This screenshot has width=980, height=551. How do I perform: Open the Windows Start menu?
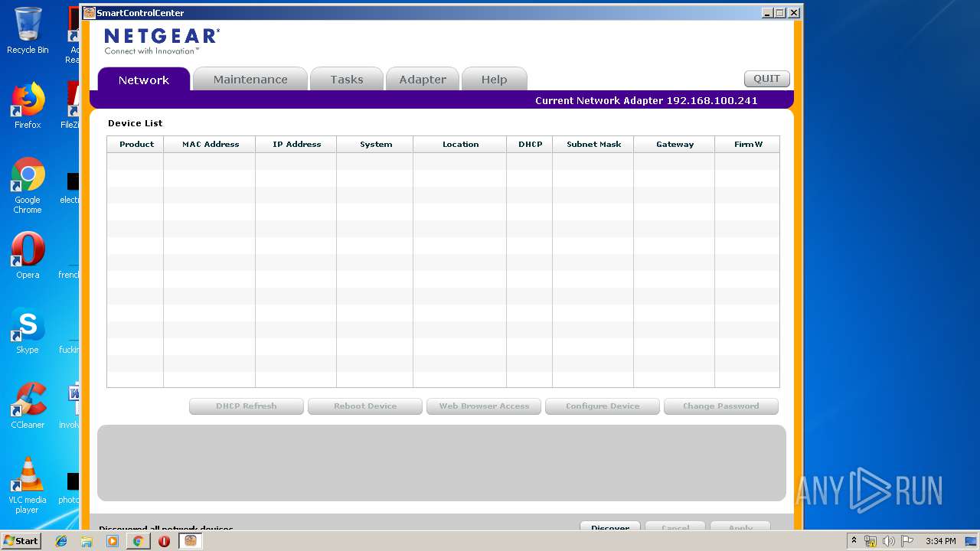coord(21,541)
